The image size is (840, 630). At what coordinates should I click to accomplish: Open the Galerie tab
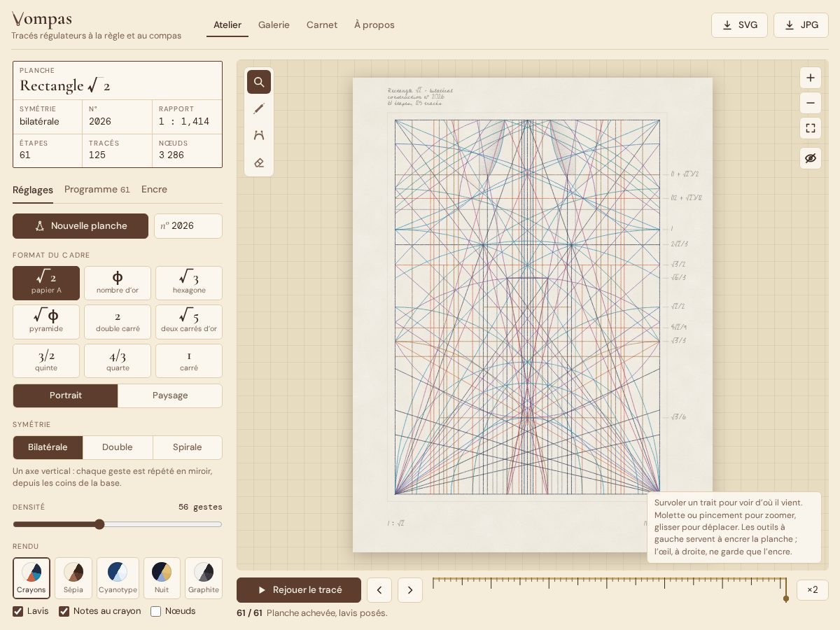pos(274,25)
